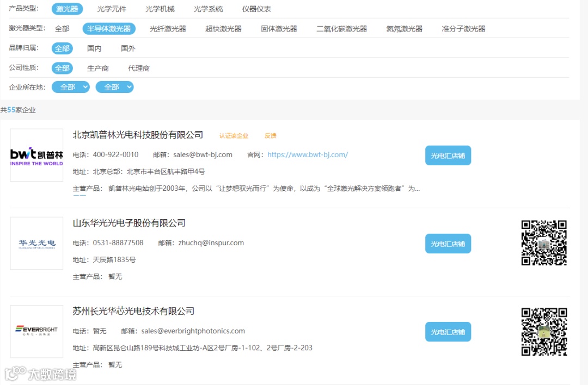Click address 天辰路1835号
The image size is (588, 385).
[114, 259]
